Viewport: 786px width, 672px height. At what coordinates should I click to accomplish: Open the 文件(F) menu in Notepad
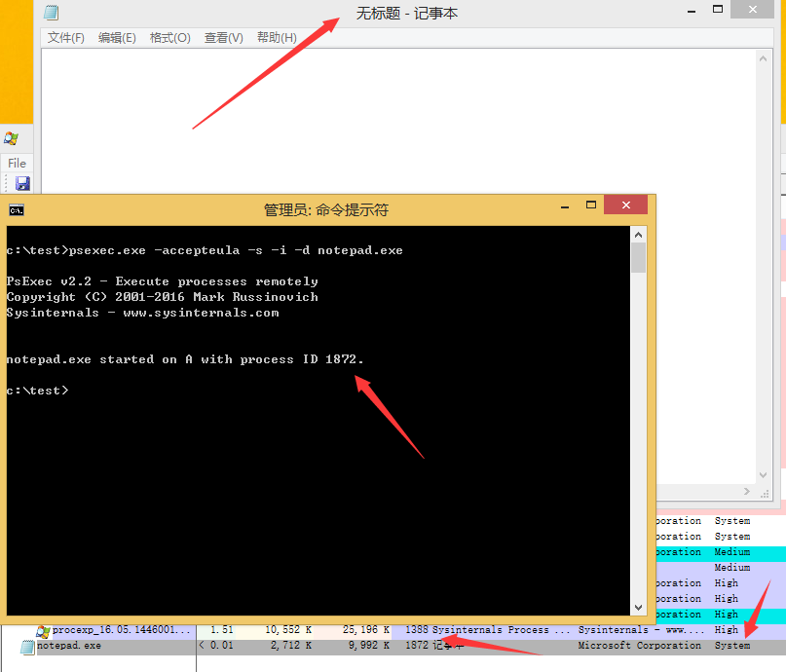(66, 38)
